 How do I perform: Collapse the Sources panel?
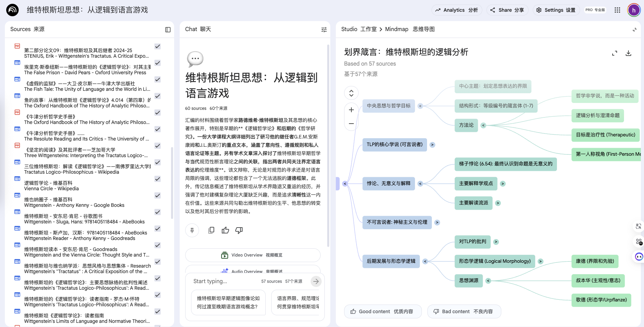[168, 30]
